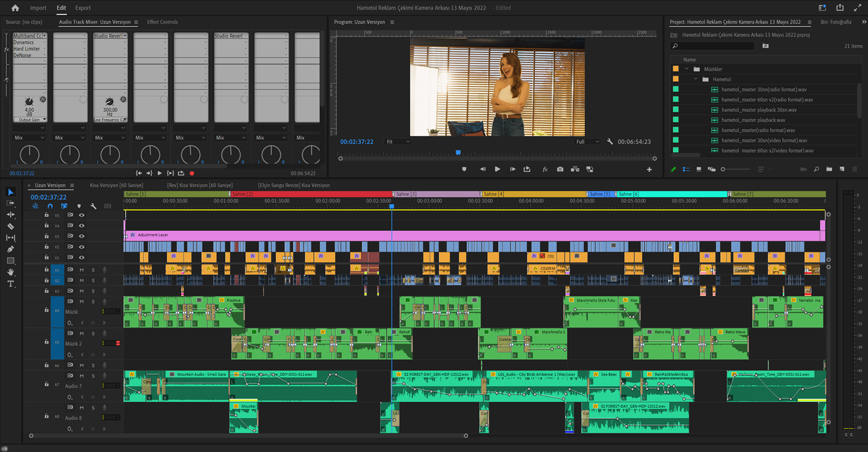Collapse the Müzikler bin folder
The height and width of the screenshot is (452, 868).
[687, 69]
